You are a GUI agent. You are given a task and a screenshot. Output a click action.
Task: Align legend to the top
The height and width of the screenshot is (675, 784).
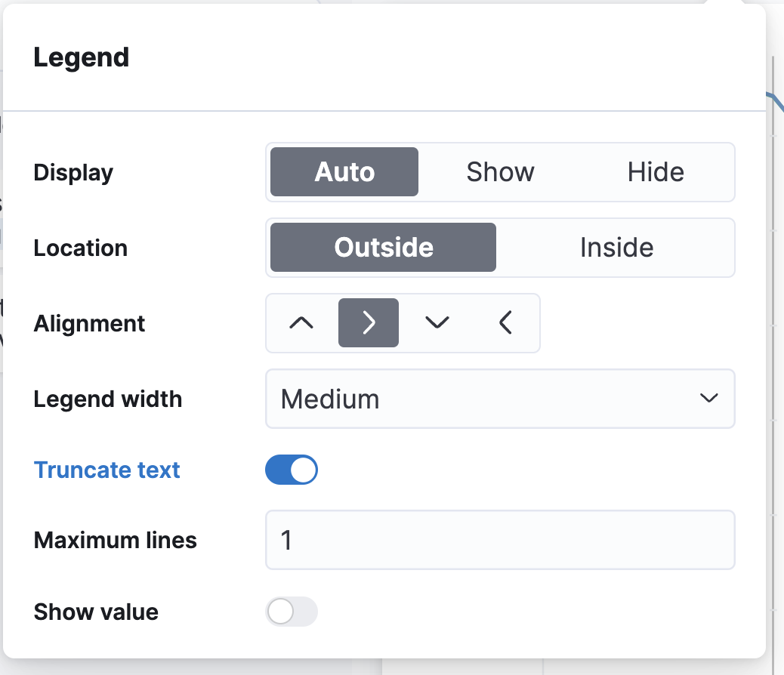tap(301, 323)
